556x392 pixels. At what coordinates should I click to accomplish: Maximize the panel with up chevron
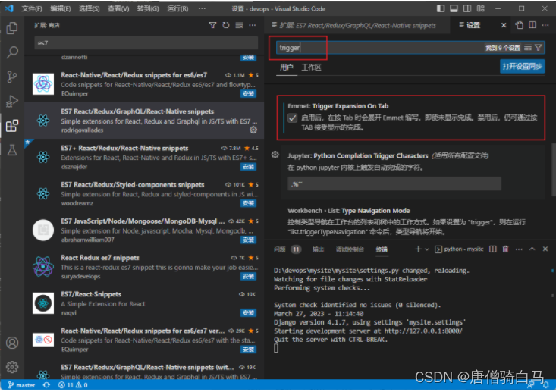[532, 249]
